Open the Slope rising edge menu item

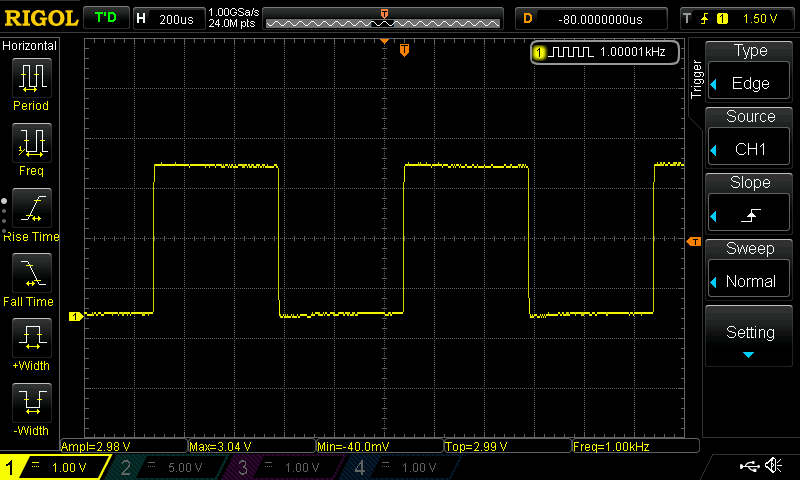pos(750,203)
